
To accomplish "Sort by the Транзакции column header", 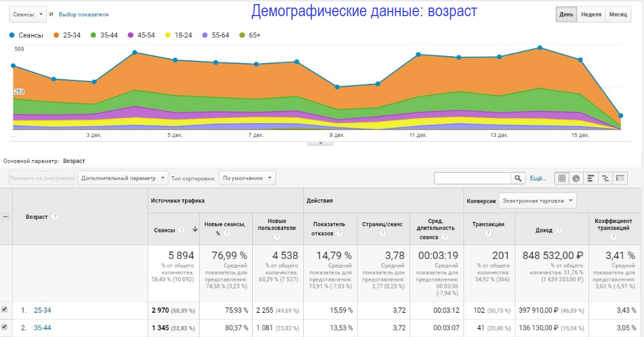I will click(x=488, y=224).
